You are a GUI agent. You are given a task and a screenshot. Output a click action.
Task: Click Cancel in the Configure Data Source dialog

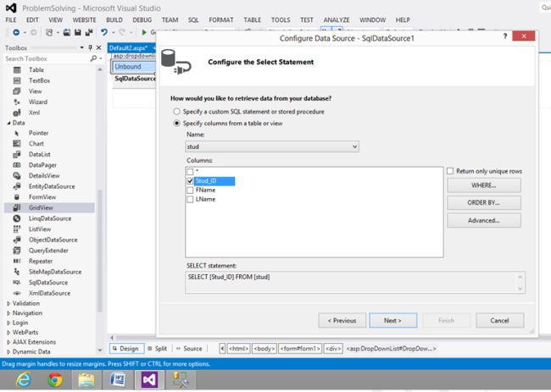499,320
